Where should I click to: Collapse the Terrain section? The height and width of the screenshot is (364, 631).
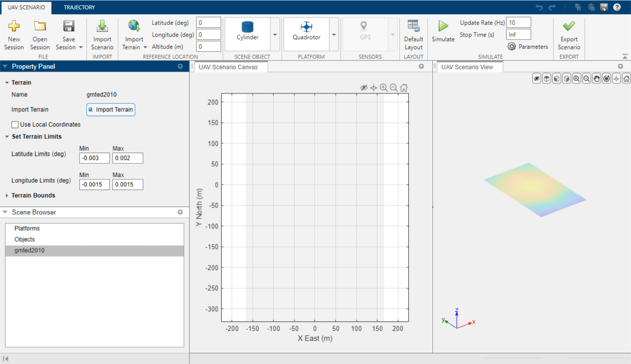coord(7,83)
